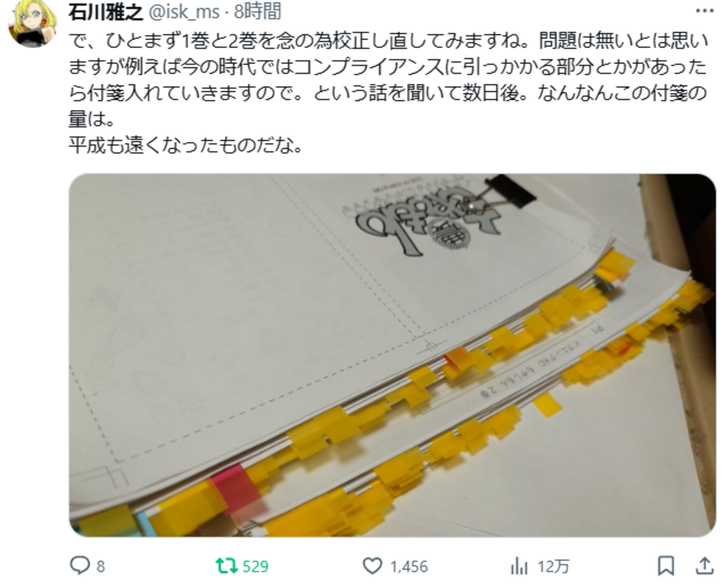View analytics bar chart icon
Screen dimensions: 725x588
[519, 567]
